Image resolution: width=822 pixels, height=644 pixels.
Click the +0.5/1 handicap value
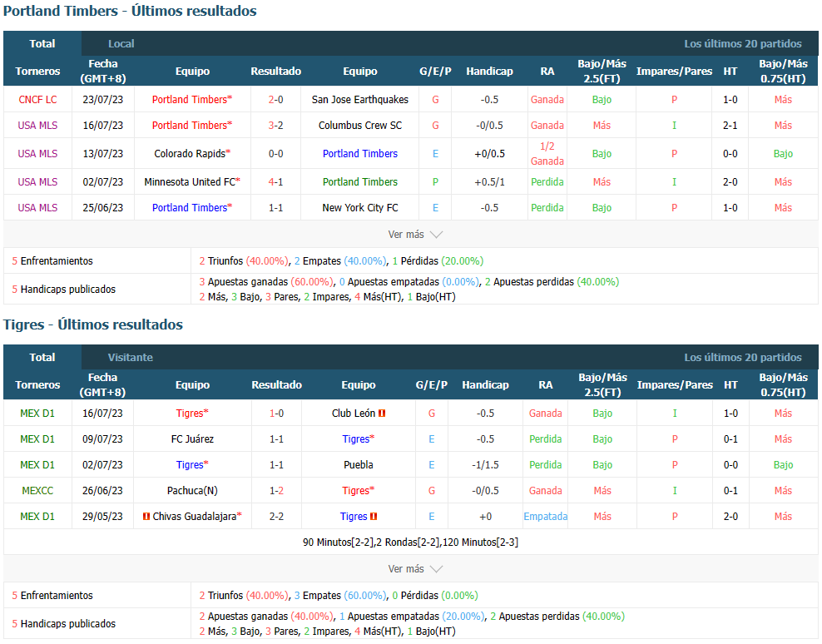click(490, 182)
